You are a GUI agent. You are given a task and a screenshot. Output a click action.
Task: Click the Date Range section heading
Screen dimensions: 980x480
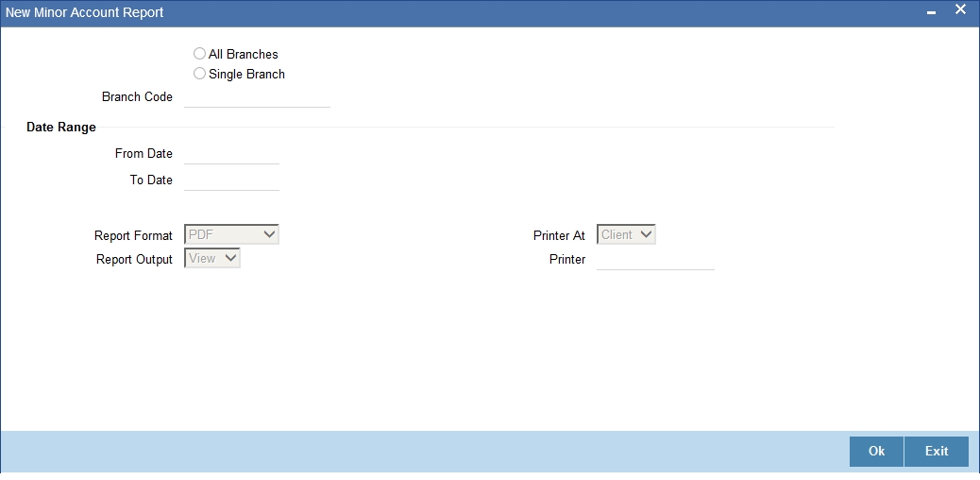click(61, 127)
